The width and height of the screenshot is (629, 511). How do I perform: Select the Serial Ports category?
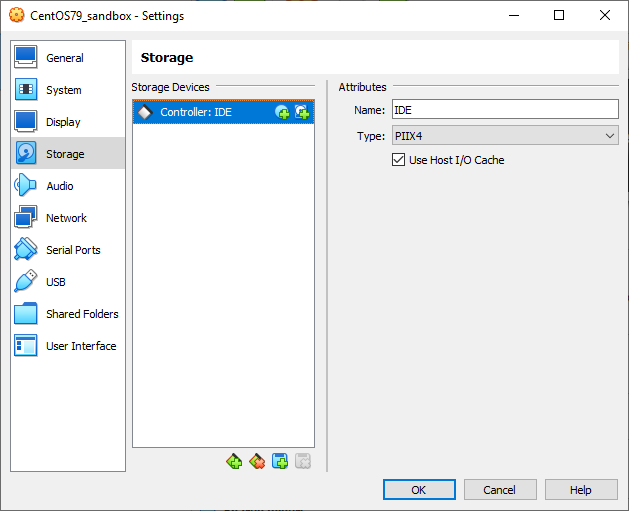tap(73, 250)
